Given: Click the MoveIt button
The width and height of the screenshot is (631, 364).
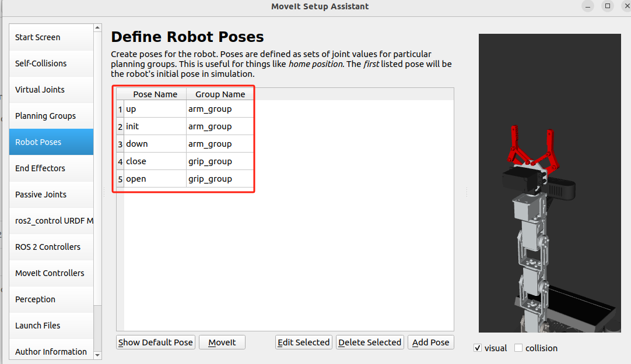Looking at the screenshot, I should [222, 342].
